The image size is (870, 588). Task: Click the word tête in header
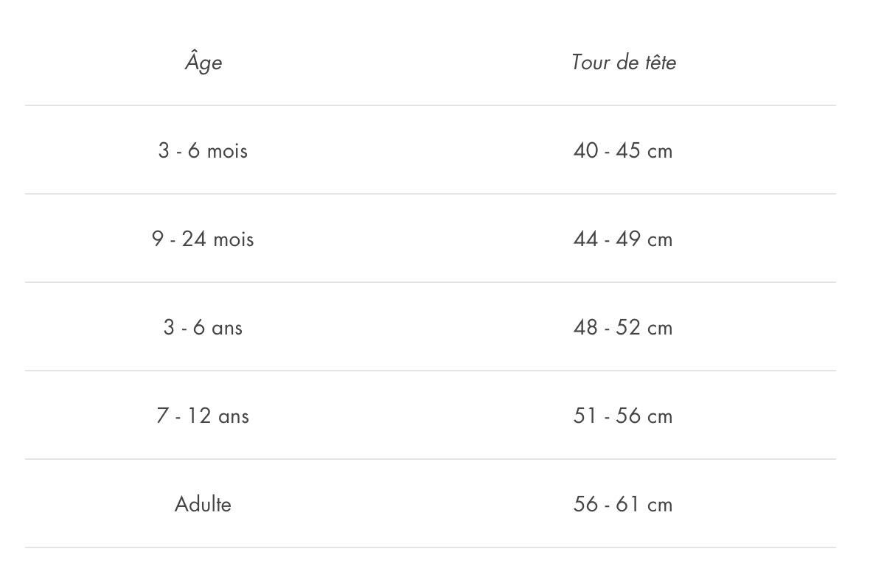[x=660, y=63]
